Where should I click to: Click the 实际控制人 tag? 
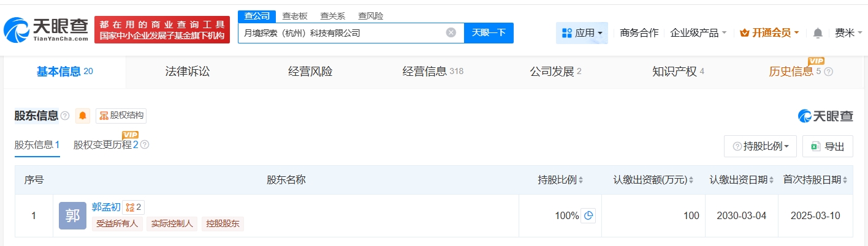pos(172,224)
